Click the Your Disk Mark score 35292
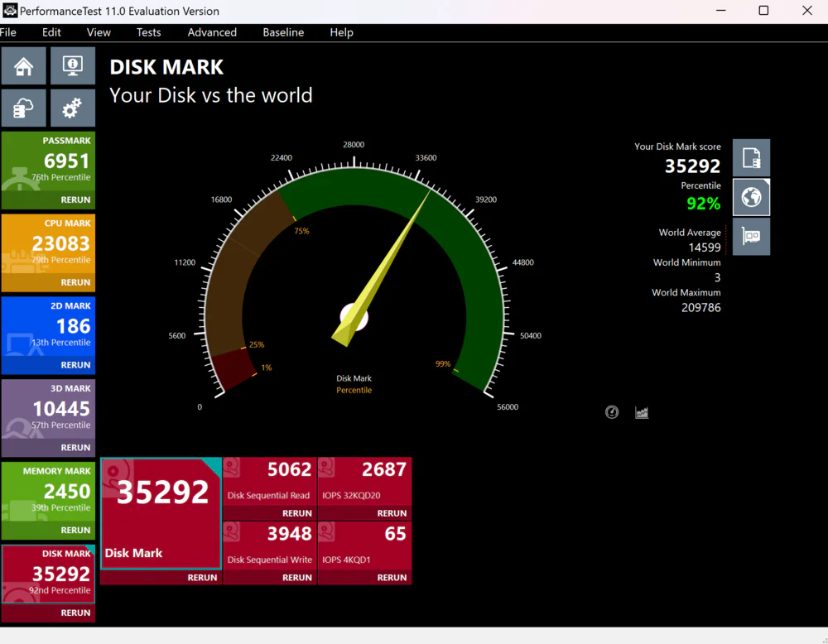This screenshot has height=644, width=828. pyautogui.click(x=692, y=166)
